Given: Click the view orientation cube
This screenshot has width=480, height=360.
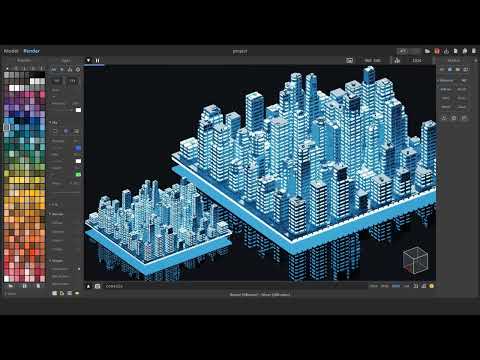Looking at the screenshot, I should tap(415, 260).
